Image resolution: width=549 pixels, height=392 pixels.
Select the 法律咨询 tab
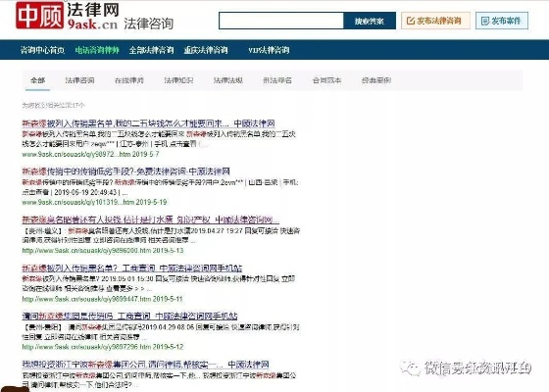click(79, 80)
